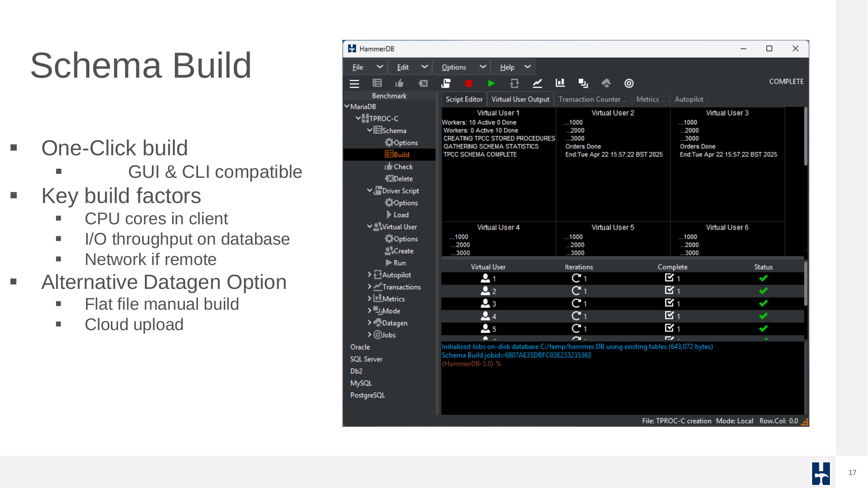Click dropdown arrow next to Edit
Viewport: 868px width, 488px height.
[424, 67]
